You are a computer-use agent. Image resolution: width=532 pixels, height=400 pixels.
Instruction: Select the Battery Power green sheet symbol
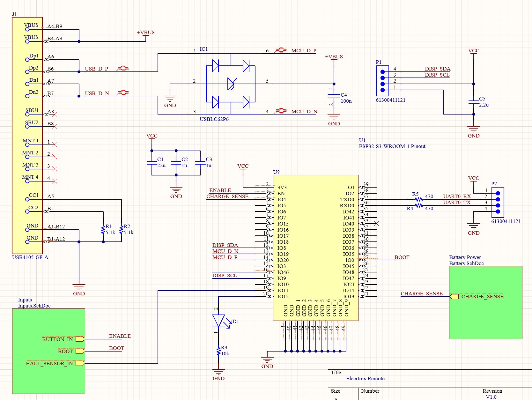(485, 302)
